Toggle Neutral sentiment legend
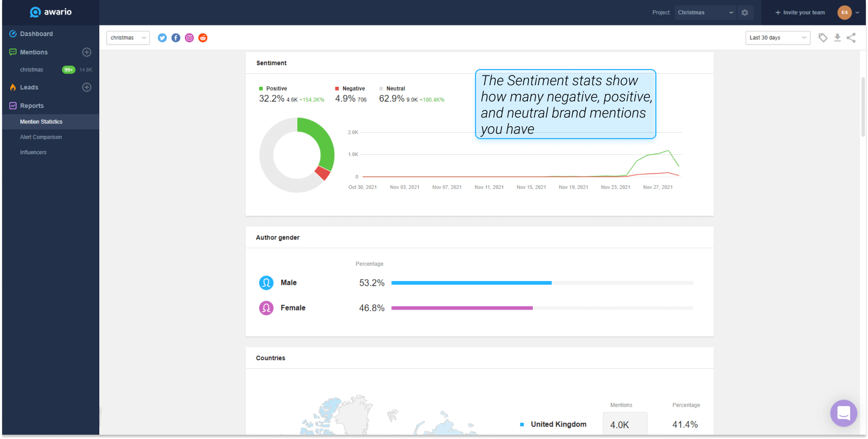Viewport: 868px width, 439px height. coord(392,88)
